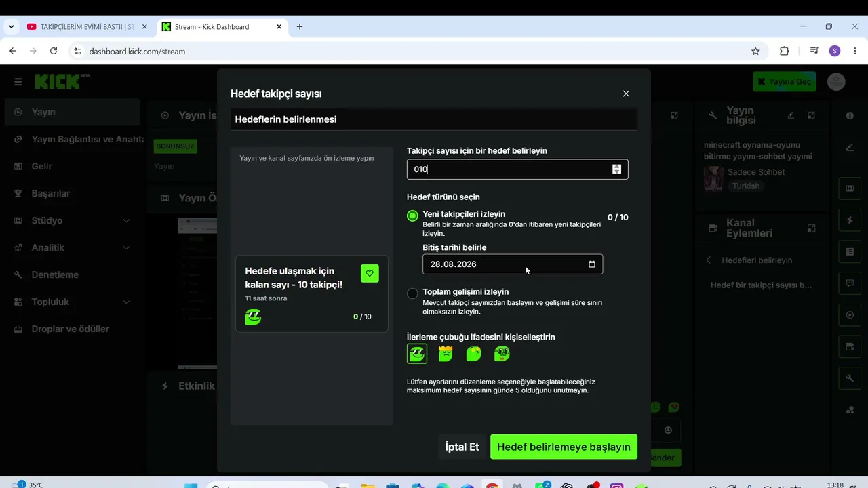Go back with arrow beside Hedefleri belirleyin
Image resolution: width=868 pixels, height=488 pixels.
pos(709,260)
